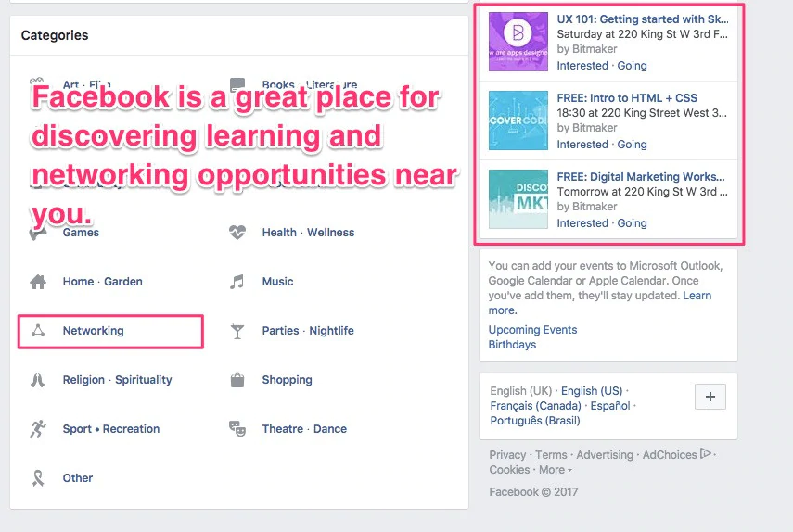The image size is (793, 532).
Task: Select the Home category link
Action: coord(79,282)
